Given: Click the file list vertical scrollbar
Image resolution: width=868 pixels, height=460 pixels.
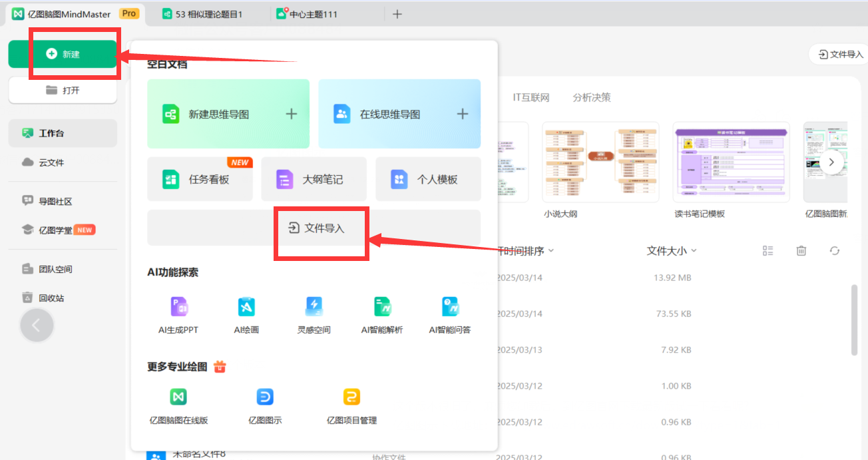Looking at the screenshot, I should (x=855, y=320).
